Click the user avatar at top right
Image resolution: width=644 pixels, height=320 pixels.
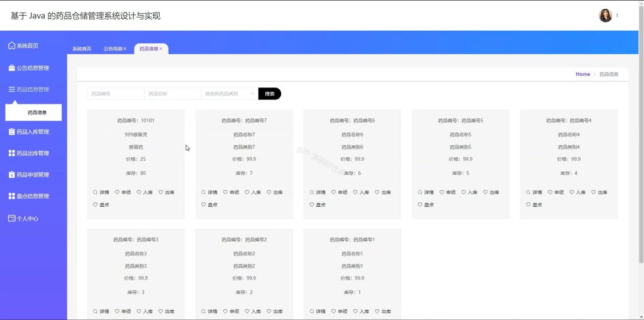pyautogui.click(x=605, y=16)
